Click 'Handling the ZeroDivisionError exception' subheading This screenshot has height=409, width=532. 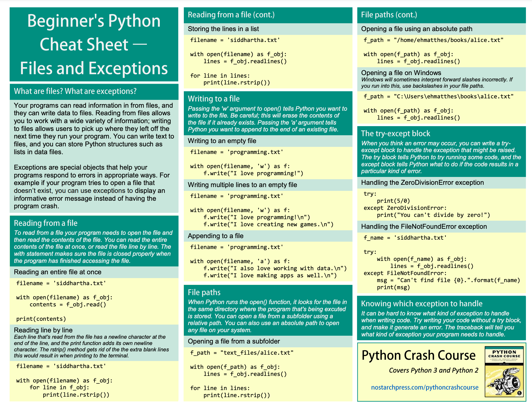point(422,183)
